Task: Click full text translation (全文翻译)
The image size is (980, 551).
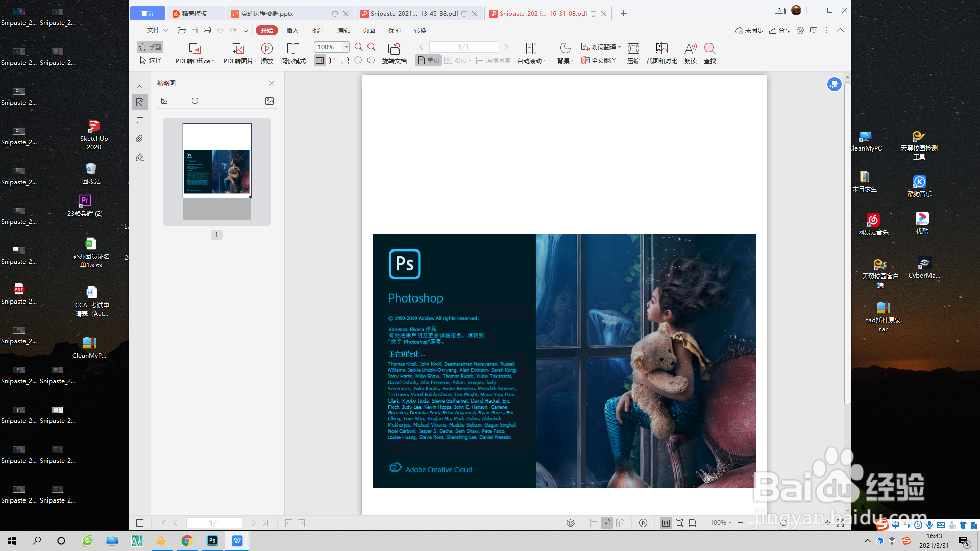Action: tap(599, 60)
